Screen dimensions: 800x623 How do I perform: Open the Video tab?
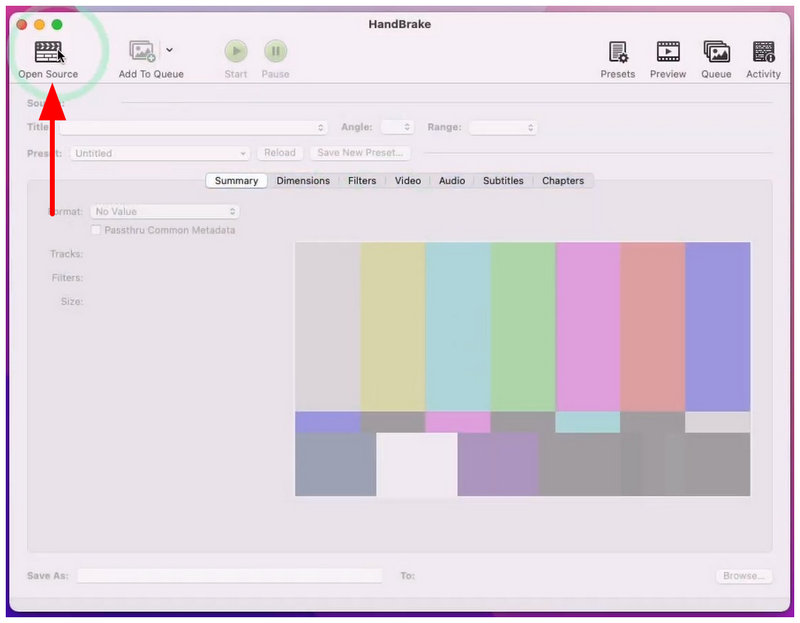tap(408, 181)
